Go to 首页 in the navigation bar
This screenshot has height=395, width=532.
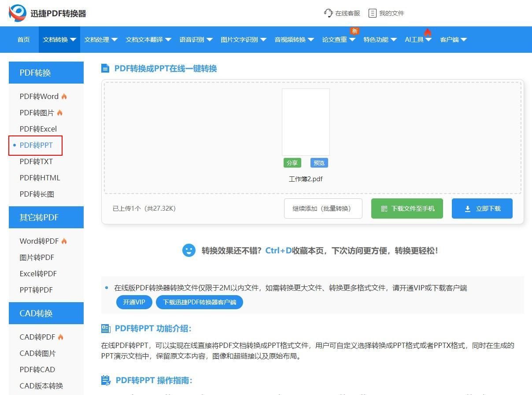pos(24,40)
